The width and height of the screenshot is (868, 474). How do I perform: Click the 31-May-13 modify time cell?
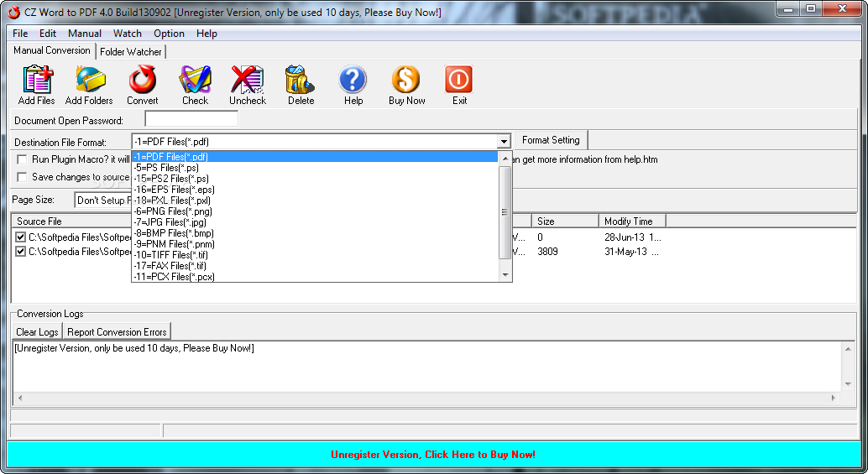(631, 252)
